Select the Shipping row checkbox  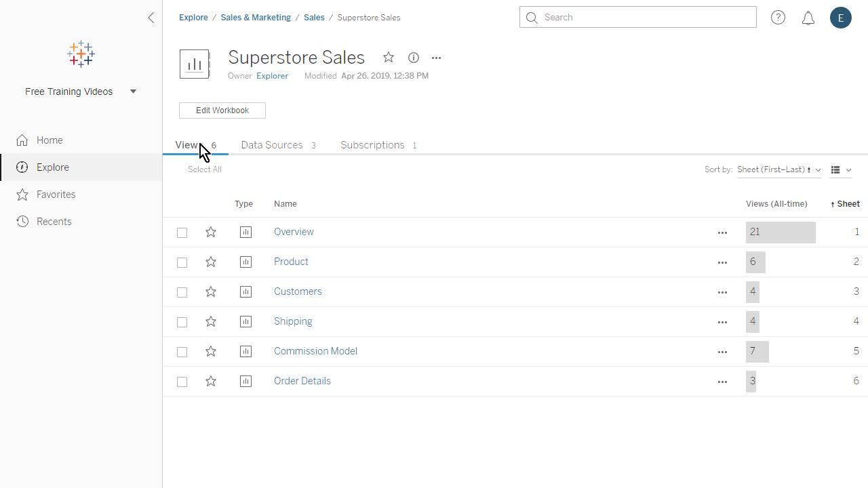[182, 322]
